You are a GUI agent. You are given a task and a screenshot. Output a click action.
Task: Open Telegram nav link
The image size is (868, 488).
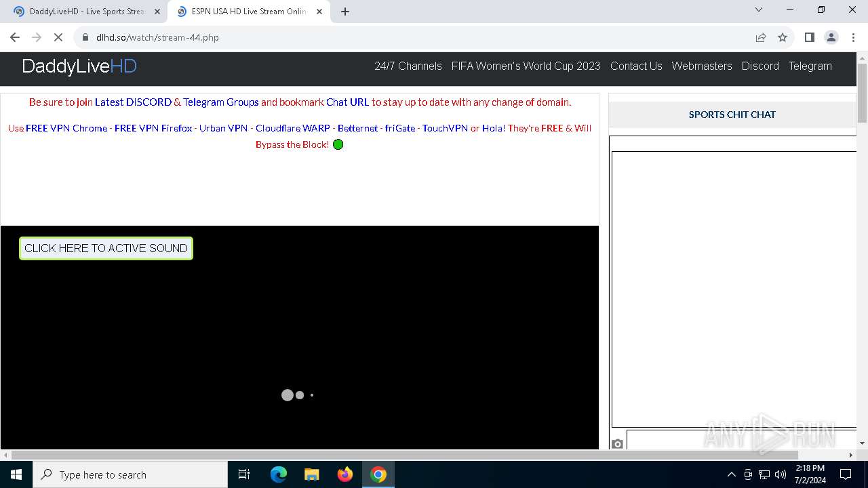[x=810, y=66]
